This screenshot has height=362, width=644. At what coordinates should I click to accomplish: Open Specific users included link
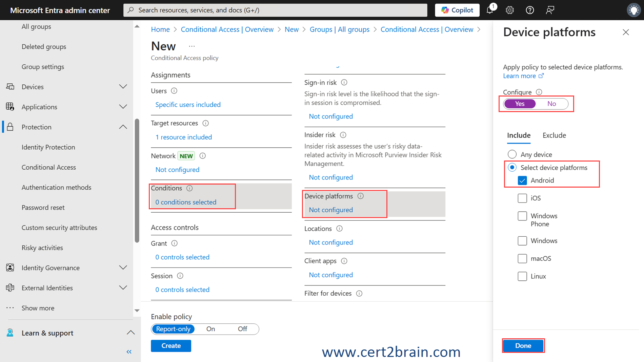point(188,105)
